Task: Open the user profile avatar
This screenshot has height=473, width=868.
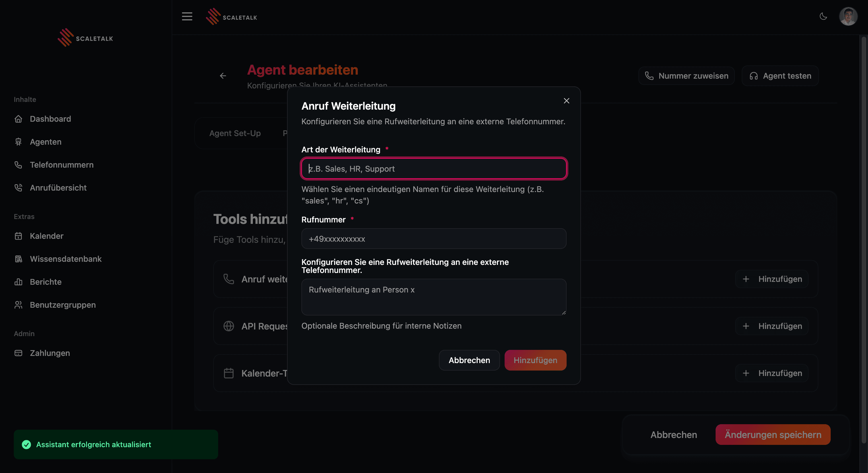Action: click(848, 16)
